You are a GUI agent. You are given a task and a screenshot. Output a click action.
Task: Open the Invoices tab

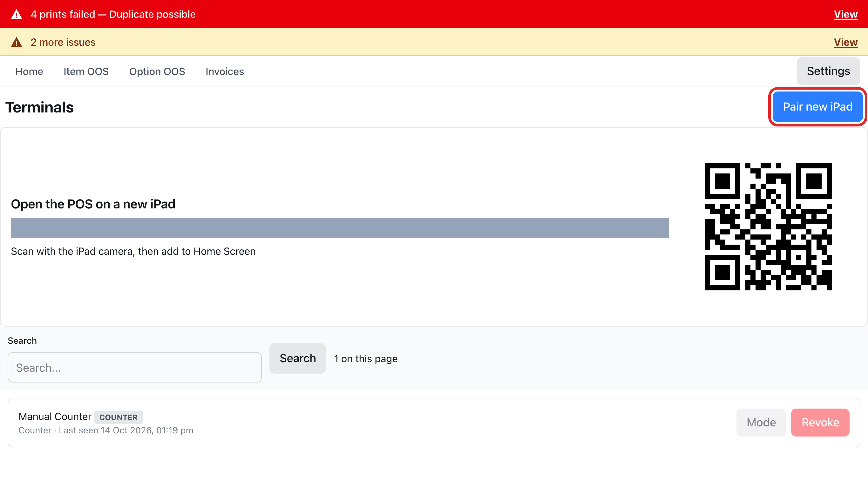click(x=225, y=71)
